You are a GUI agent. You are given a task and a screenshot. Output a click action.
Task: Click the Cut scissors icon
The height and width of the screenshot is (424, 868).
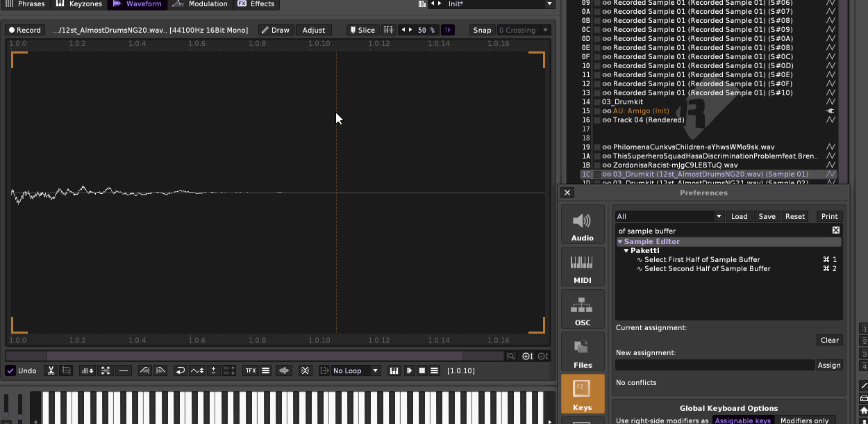coord(51,371)
